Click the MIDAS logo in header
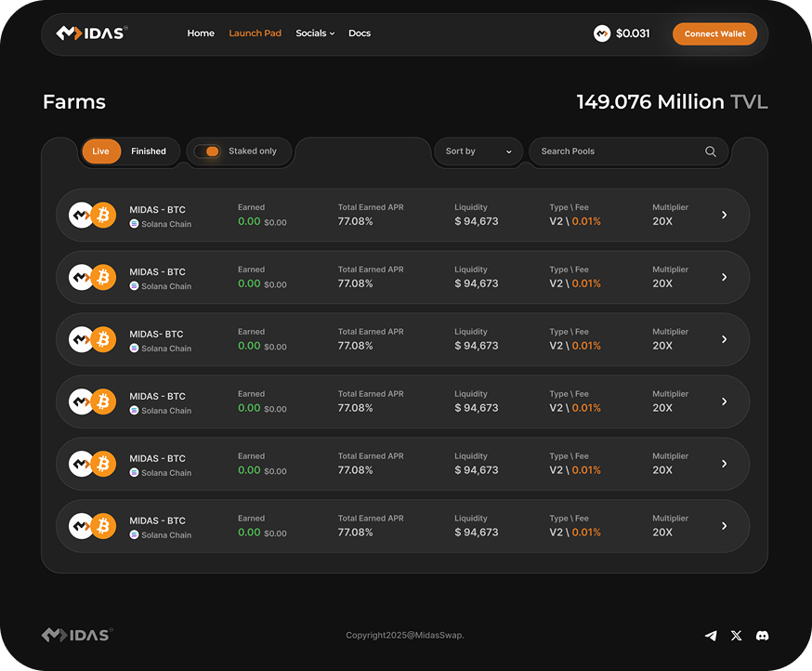Viewport: 812px width, 671px height. (91, 33)
